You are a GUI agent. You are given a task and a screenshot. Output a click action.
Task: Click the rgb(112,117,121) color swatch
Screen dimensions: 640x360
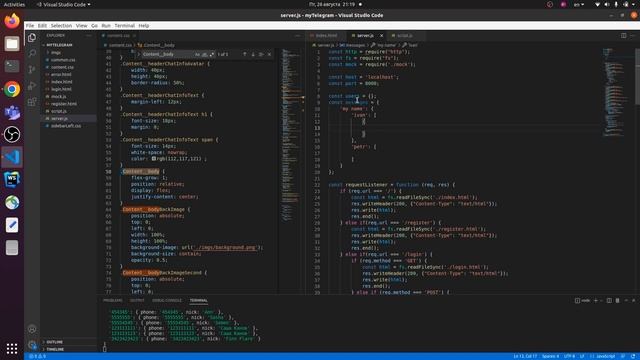pos(154,158)
